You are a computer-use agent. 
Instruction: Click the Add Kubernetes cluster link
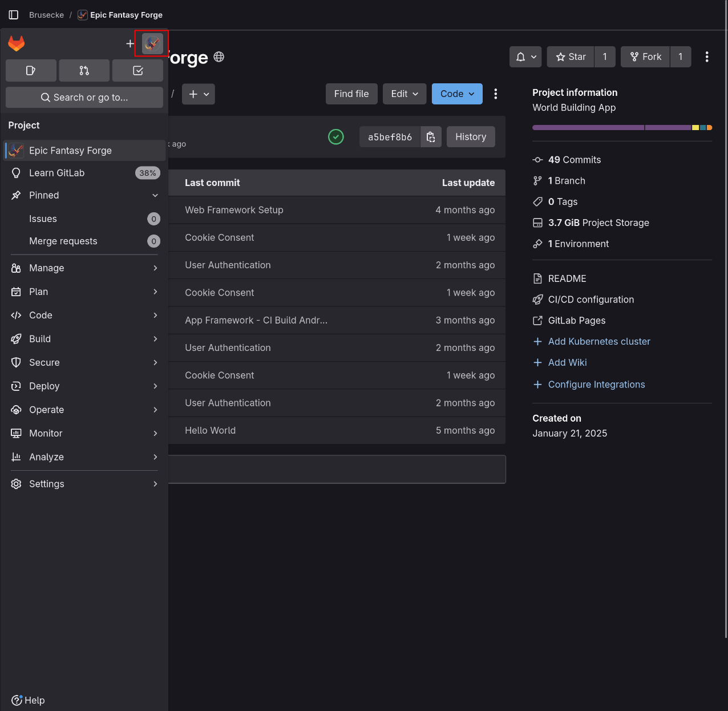tap(598, 341)
